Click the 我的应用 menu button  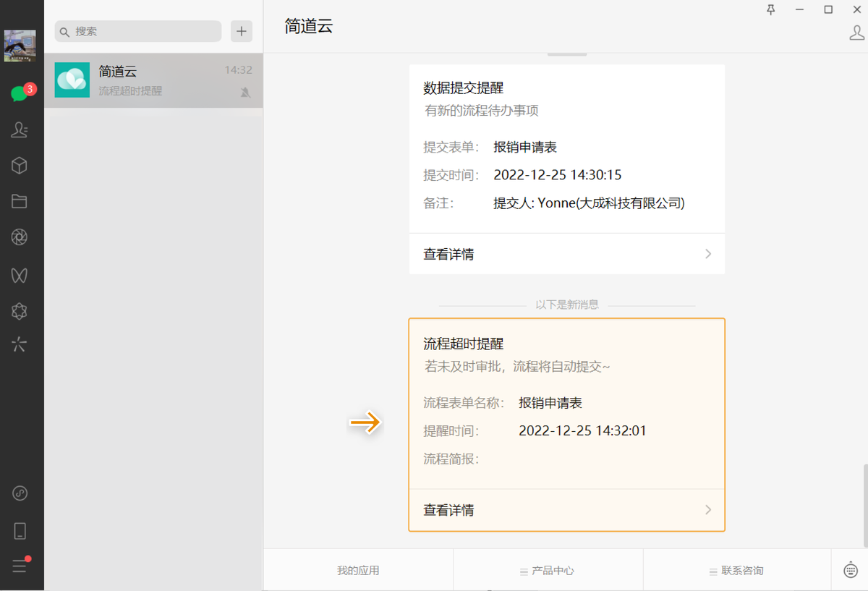[358, 571]
